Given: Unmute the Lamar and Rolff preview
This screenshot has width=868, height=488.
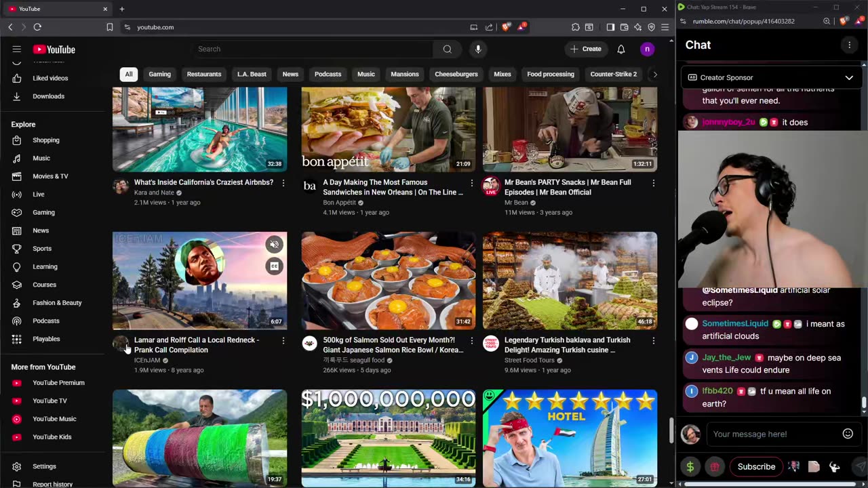Looking at the screenshot, I should tap(274, 245).
